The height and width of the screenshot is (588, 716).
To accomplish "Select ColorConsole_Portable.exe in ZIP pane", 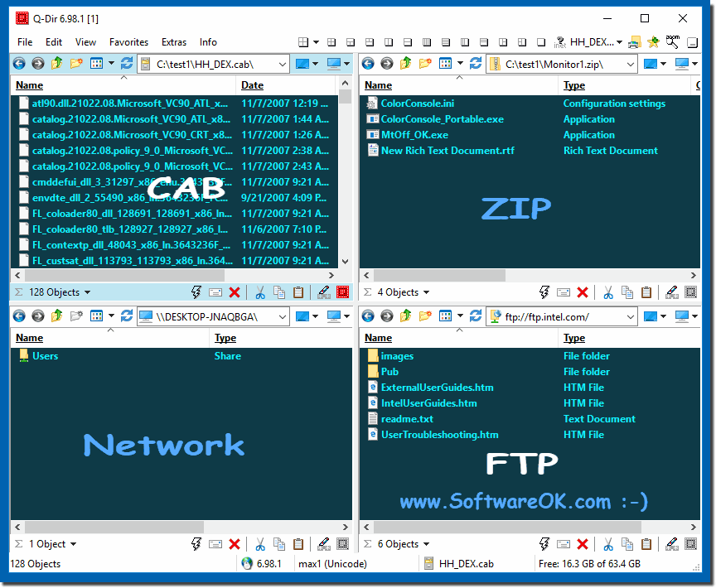I will pyautogui.click(x=442, y=119).
